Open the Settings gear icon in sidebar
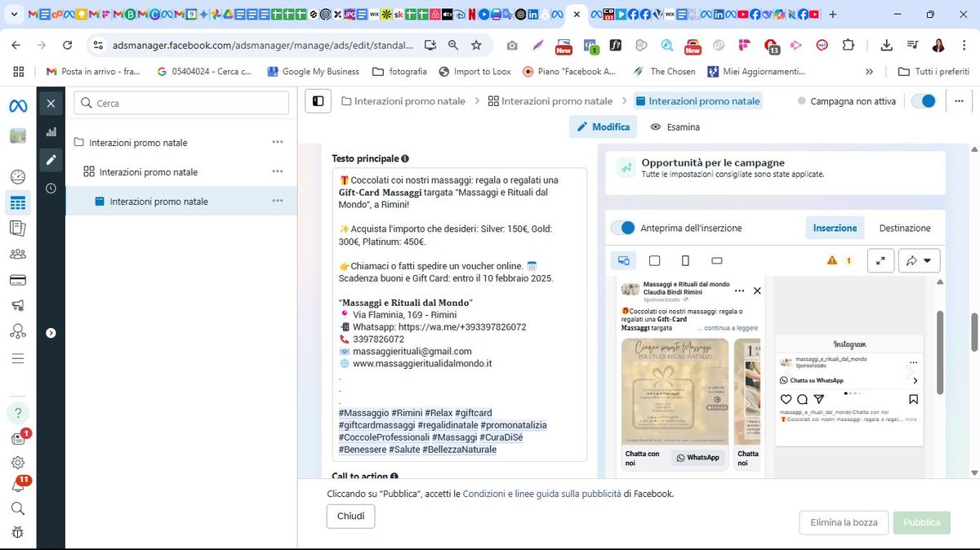Image resolution: width=980 pixels, height=550 pixels. 18,463
